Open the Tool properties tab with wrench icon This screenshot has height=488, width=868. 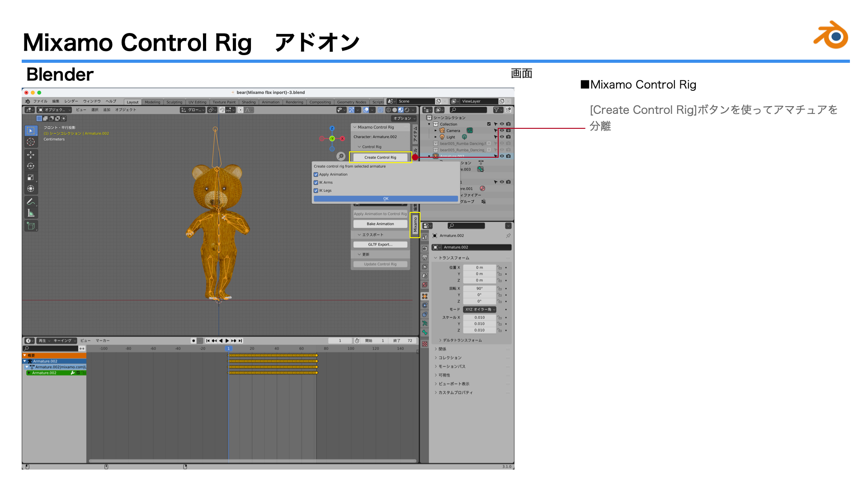(x=425, y=237)
